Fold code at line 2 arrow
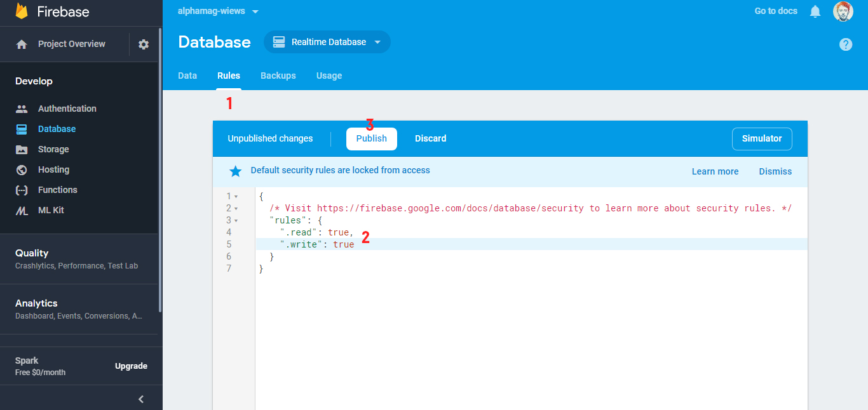868x410 pixels. (236, 209)
